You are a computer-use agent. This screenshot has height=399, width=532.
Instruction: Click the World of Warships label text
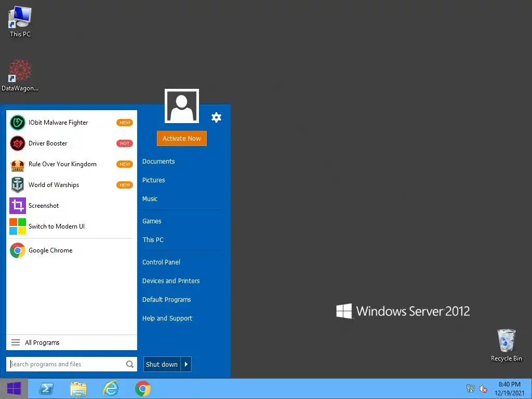[54, 185]
